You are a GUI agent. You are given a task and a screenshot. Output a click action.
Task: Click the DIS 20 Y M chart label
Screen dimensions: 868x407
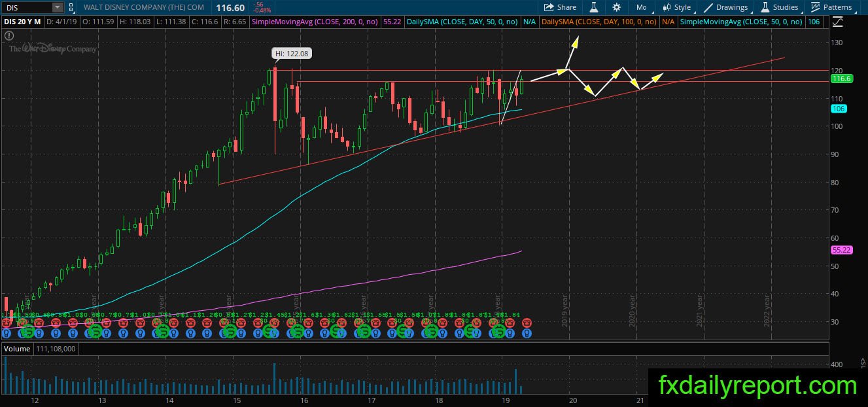[x=23, y=22]
